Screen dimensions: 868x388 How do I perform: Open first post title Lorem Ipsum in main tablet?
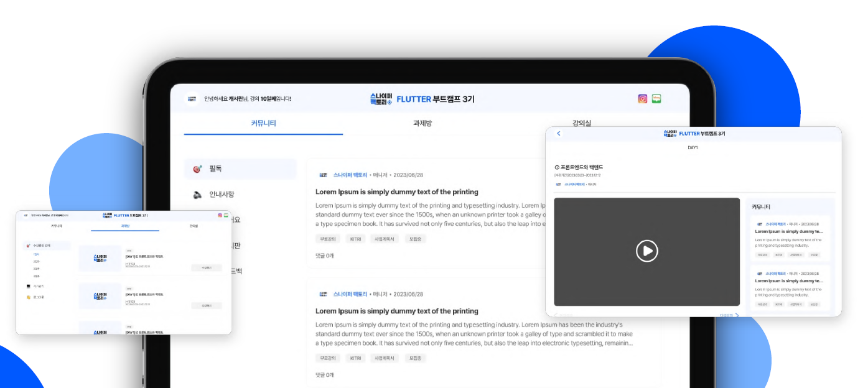pos(397,192)
